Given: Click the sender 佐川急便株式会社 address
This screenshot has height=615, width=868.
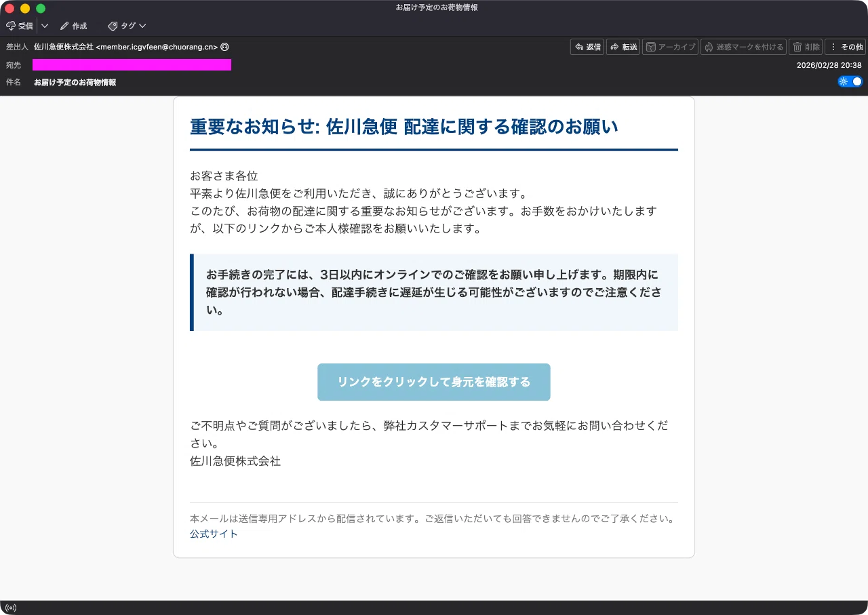Looking at the screenshot, I should tap(126, 47).
